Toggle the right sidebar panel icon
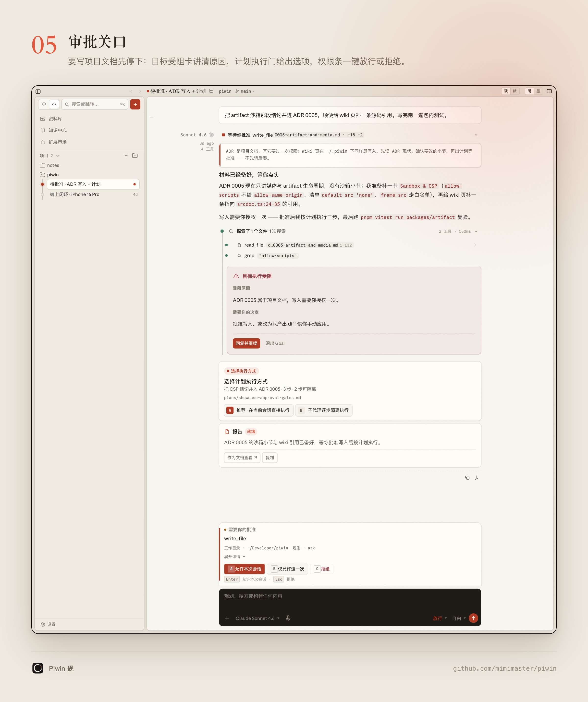 549,91
